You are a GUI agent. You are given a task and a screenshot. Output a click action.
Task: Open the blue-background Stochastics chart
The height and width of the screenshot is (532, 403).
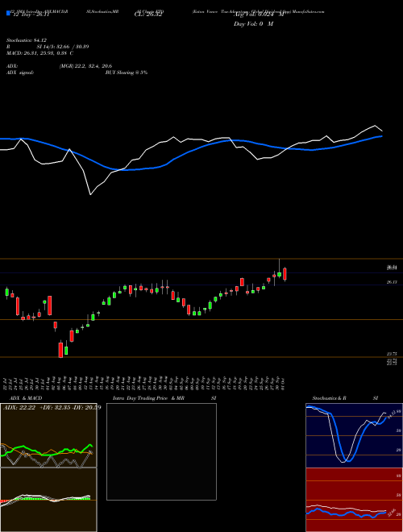pyautogui.click(x=354, y=435)
